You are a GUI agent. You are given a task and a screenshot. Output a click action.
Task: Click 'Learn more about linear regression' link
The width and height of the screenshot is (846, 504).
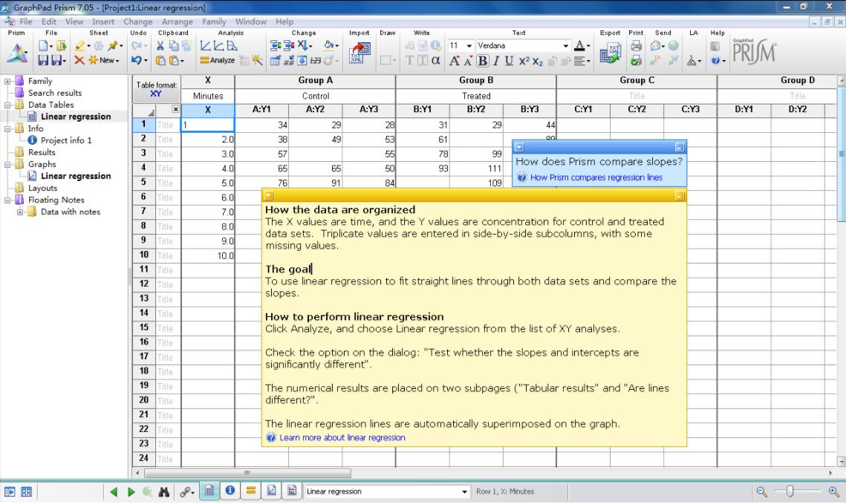pos(342,438)
